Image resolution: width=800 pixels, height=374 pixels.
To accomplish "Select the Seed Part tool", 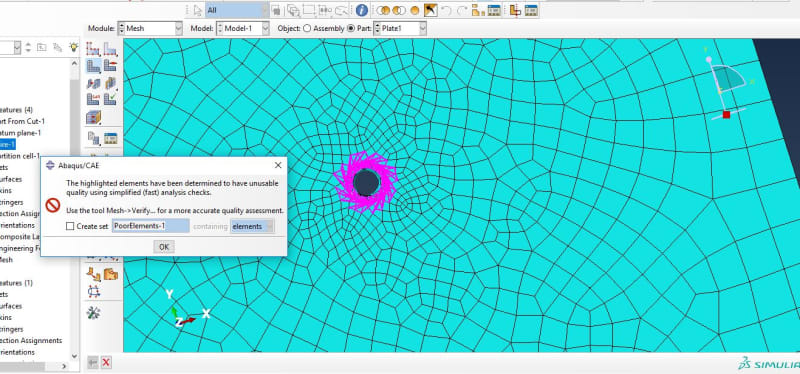I will click(x=93, y=49).
